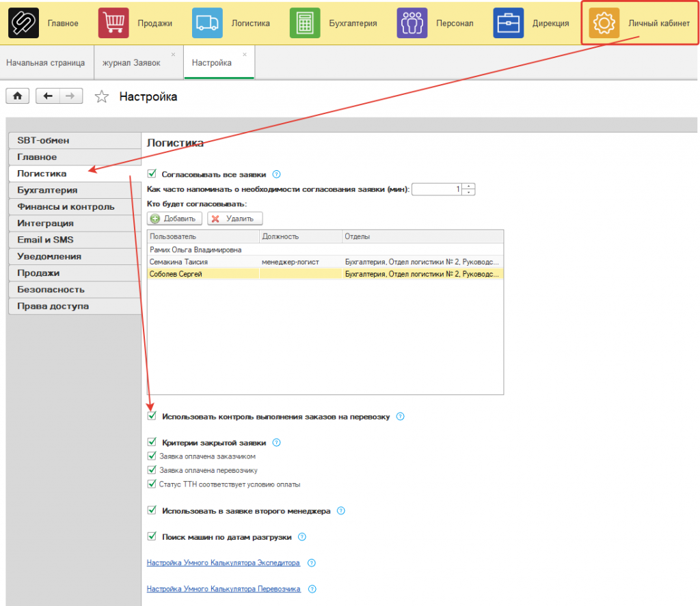Show help for Использовать в заявке второго менеджера
The image size is (700, 606).
tap(340, 510)
